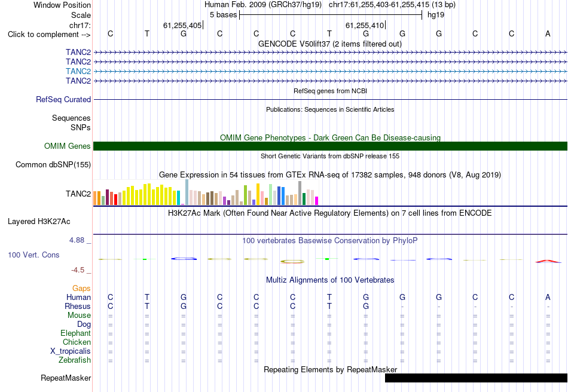Open the Repeating Elements by RepeatMasker title
The width and height of the screenshot is (568, 392).
point(330,369)
